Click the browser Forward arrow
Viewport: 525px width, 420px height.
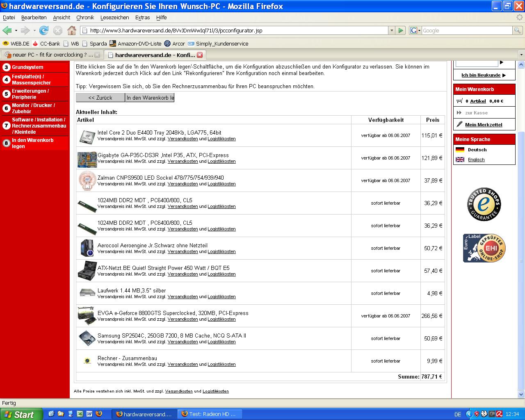(x=25, y=30)
